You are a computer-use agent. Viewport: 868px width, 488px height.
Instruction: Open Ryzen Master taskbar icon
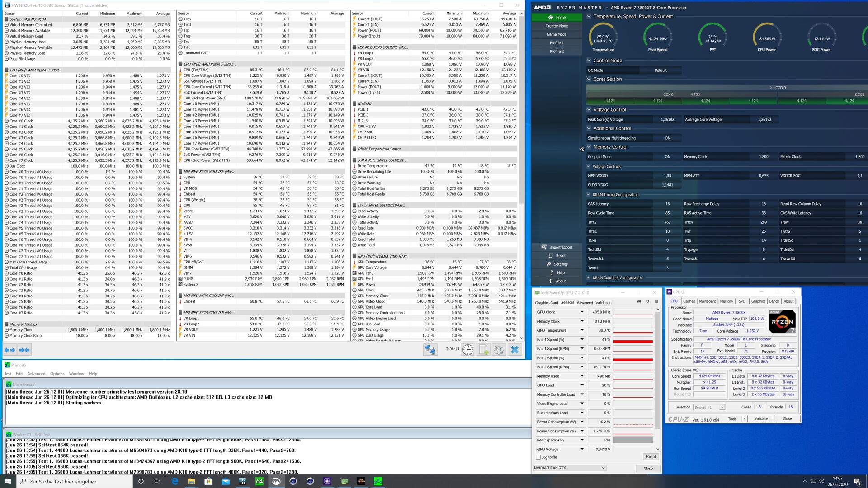click(361, 481)
